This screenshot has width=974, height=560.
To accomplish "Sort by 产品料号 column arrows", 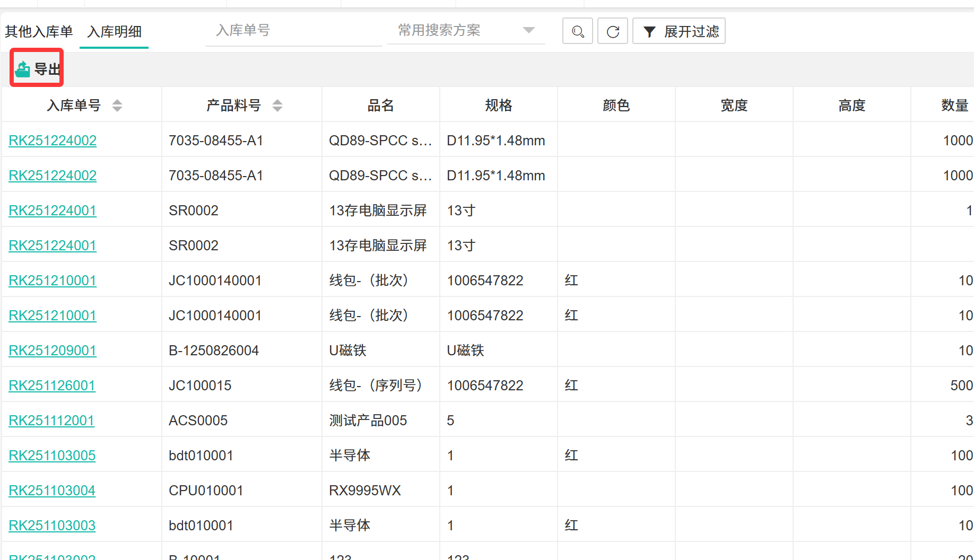I will [277, 106].
